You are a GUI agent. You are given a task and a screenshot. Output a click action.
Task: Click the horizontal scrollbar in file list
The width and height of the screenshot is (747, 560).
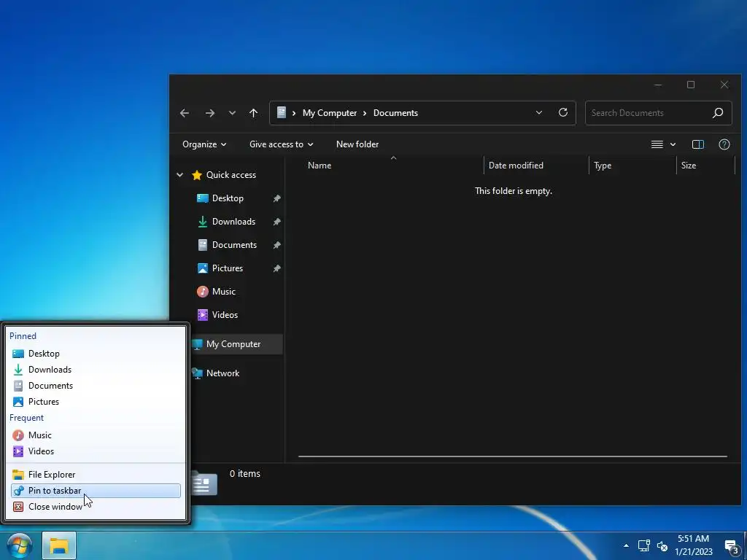coord(513,456)
